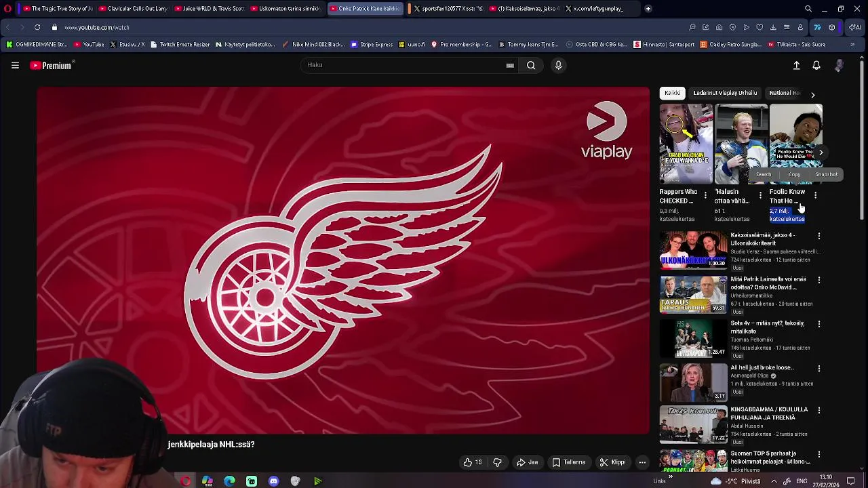The width and height of the screenshot is (868, 488).
Task: Select Ladannut Viaplay Urheilu chip
Action: (725, 93)
